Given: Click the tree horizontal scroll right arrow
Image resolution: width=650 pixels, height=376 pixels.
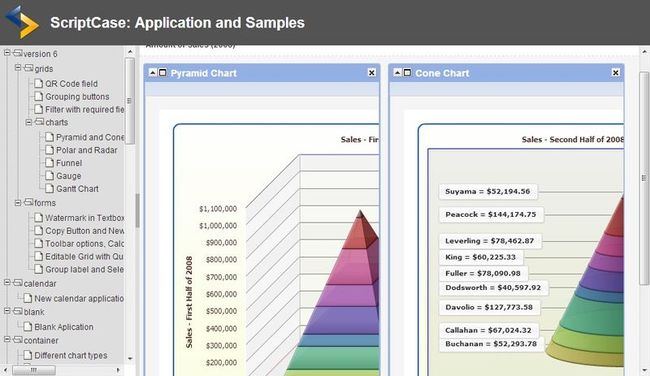Looking at the screenshot, I should click(118, 369).
